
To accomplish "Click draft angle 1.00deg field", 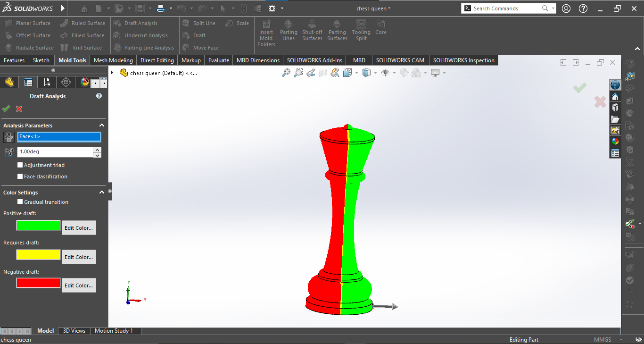I will 55,152.
